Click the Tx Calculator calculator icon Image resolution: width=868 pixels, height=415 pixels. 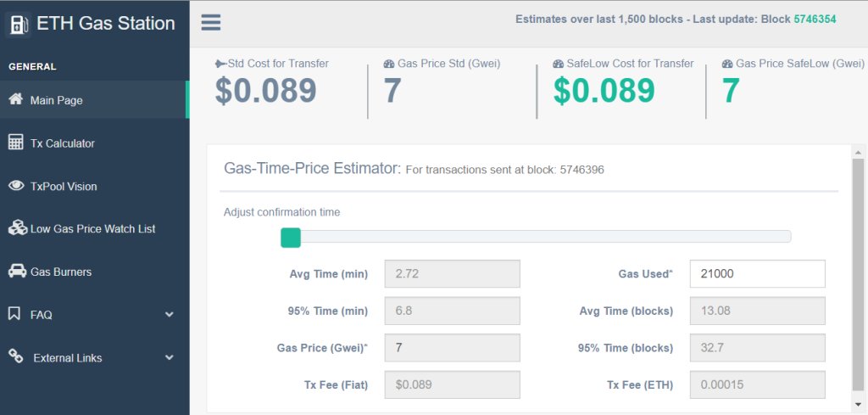(x=15, y=143)
